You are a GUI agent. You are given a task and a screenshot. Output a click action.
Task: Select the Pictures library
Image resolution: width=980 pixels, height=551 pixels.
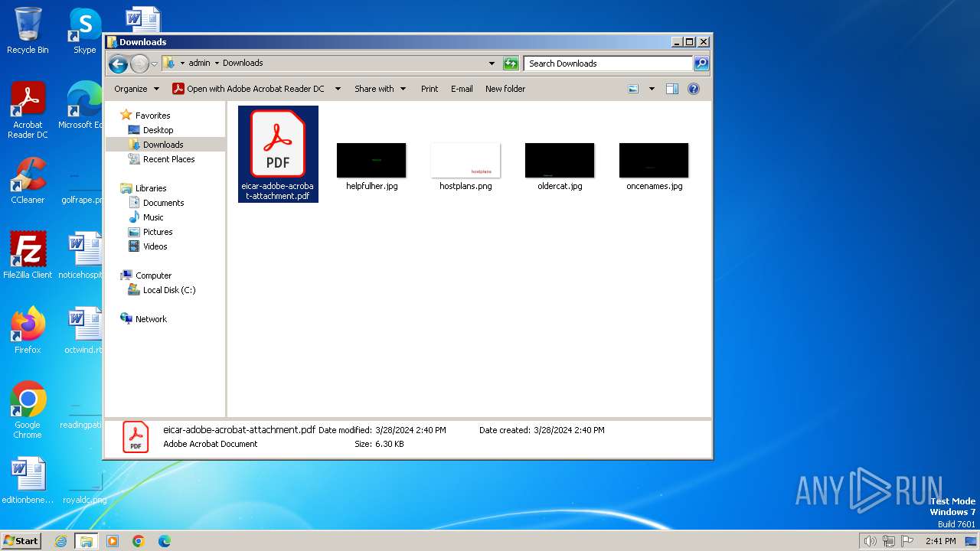[158, 232]
